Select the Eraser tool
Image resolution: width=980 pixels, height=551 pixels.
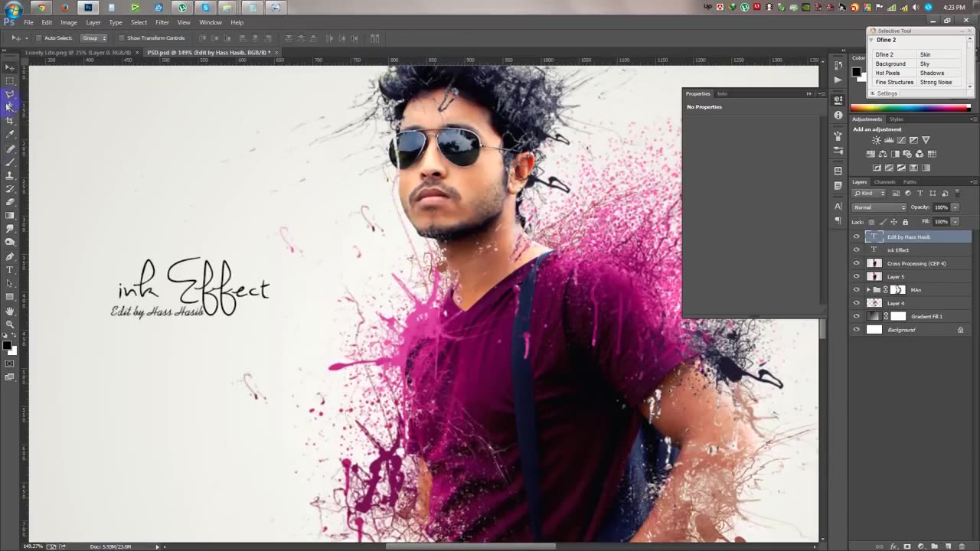(x=10, y=202)
